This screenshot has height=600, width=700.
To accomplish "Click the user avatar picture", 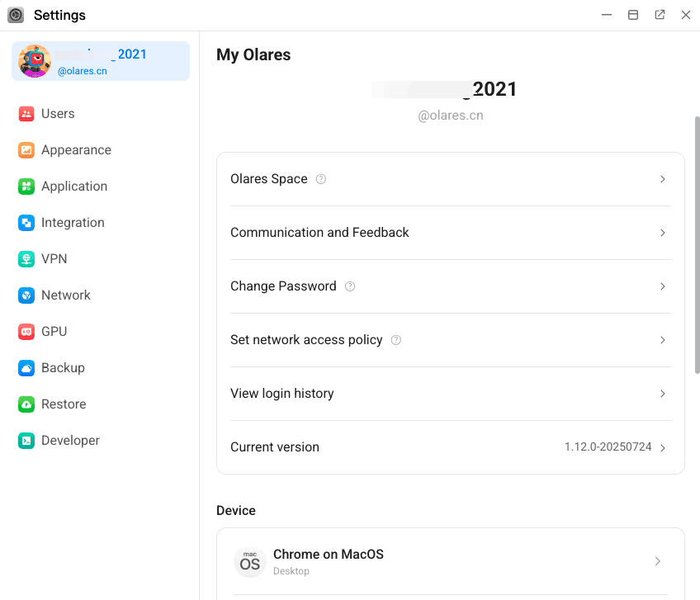I will click(x=35, y=61).
